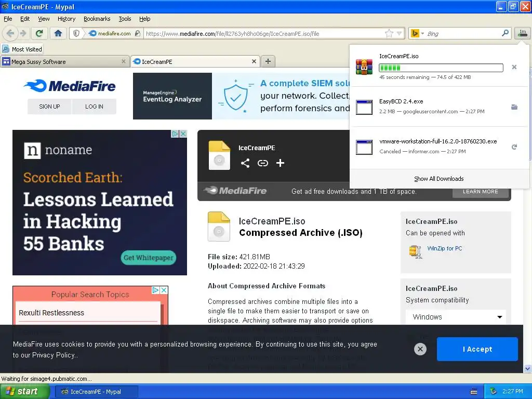Viewport: 532px width, 399px height.
Task: Click the Bing search input field
Action: click(463, 34)
